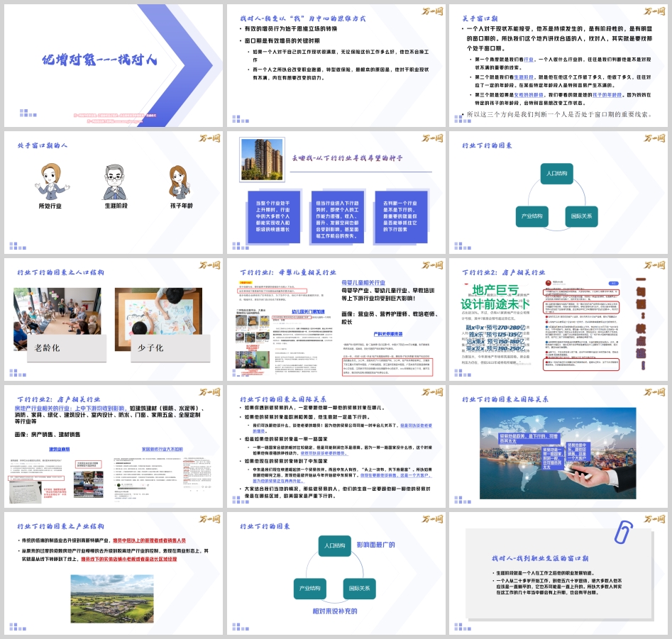Viewport: 672px width, 639px height.
Task: Select the slide with the 地产巨亏 headline
Action: pyautogui.click(x=558, y=321)
